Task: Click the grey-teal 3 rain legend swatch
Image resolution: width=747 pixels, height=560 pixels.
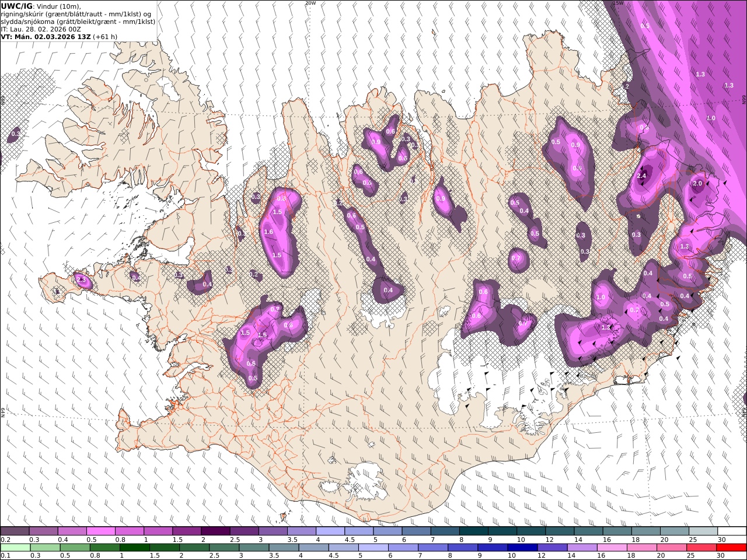Action: [253, 548]
